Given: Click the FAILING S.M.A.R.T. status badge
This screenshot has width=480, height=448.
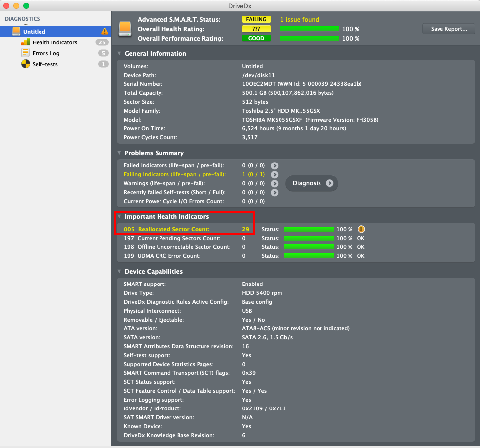Looking at the screenshot, I should tap(256, 20).
